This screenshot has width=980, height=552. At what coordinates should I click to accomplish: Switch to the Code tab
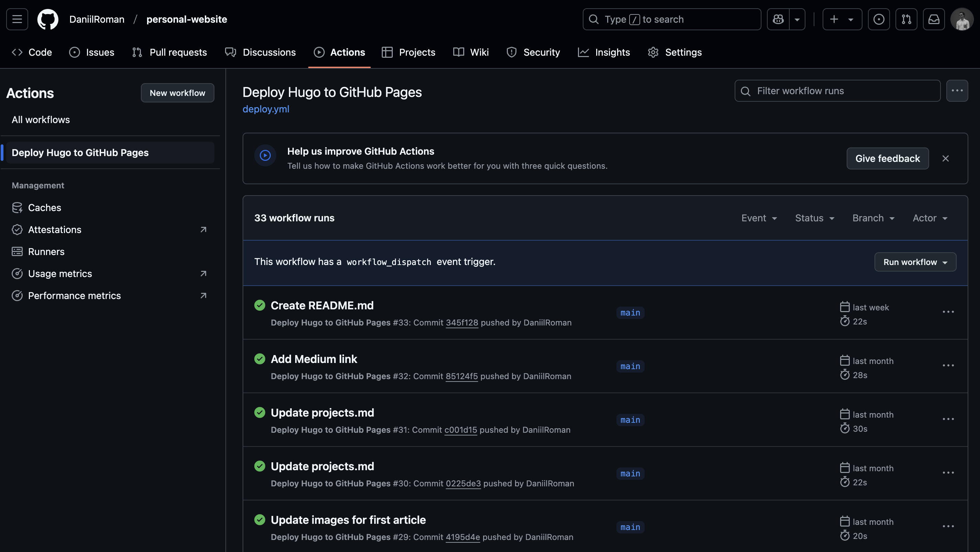coord(32,52)
